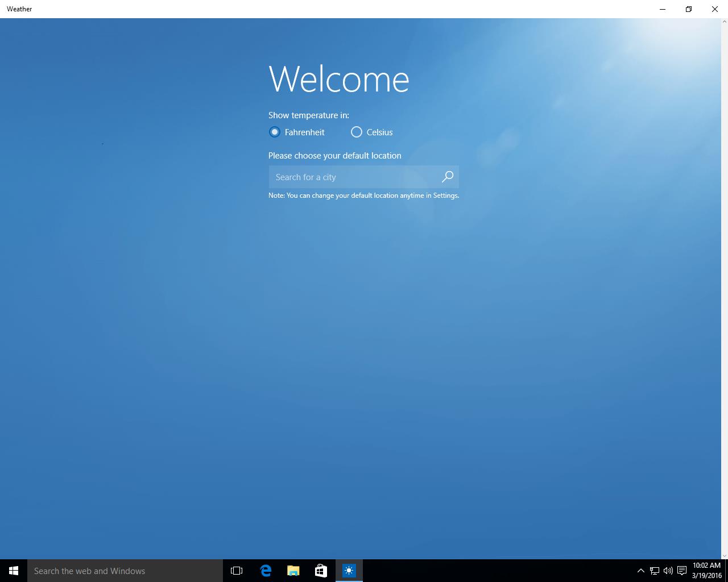The image size is (728, 582).
Task: Click the note about changing location in Settings
Action: 363,196
